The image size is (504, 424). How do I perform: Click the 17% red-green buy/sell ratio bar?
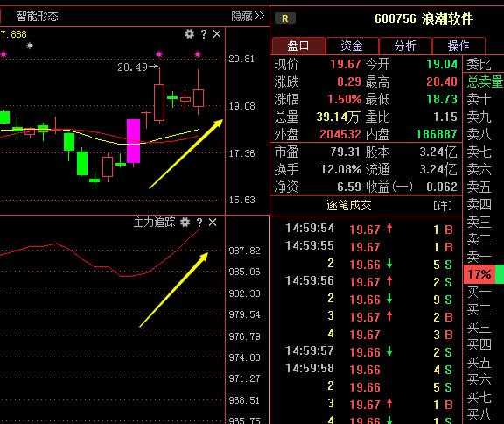tap(483, 274)
